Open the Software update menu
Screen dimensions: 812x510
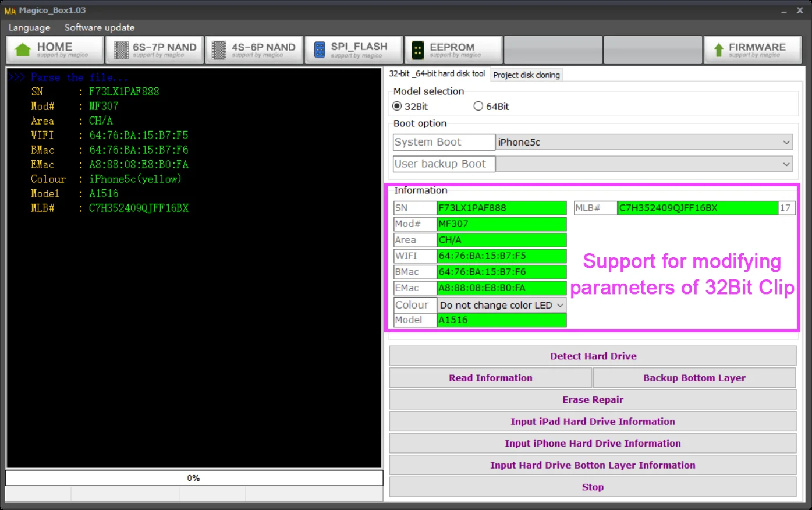click(100, 27)
